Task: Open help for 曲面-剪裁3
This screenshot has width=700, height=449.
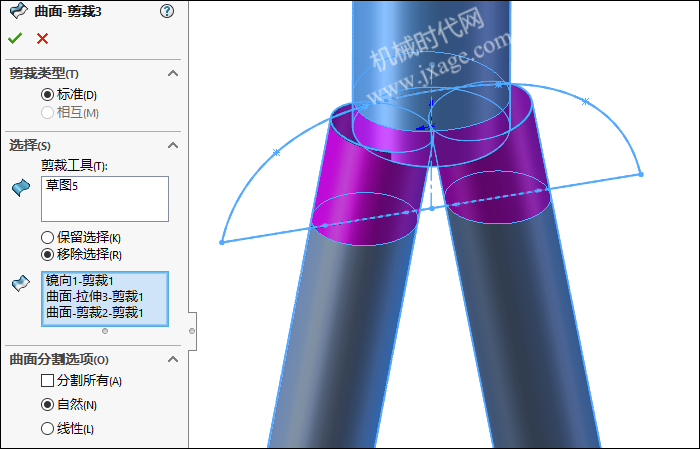Action: pyautogui.click(x=167, y=11)
